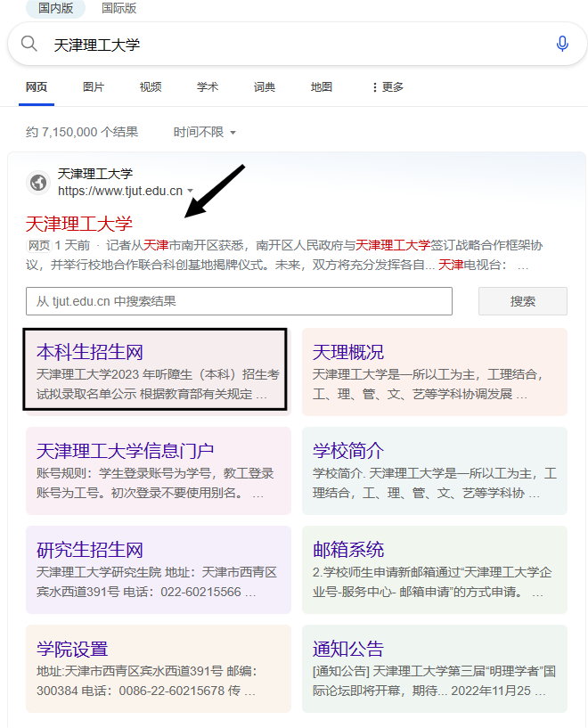Click snippet text 300384 电话：0086-22-60215678

point(130,691)
